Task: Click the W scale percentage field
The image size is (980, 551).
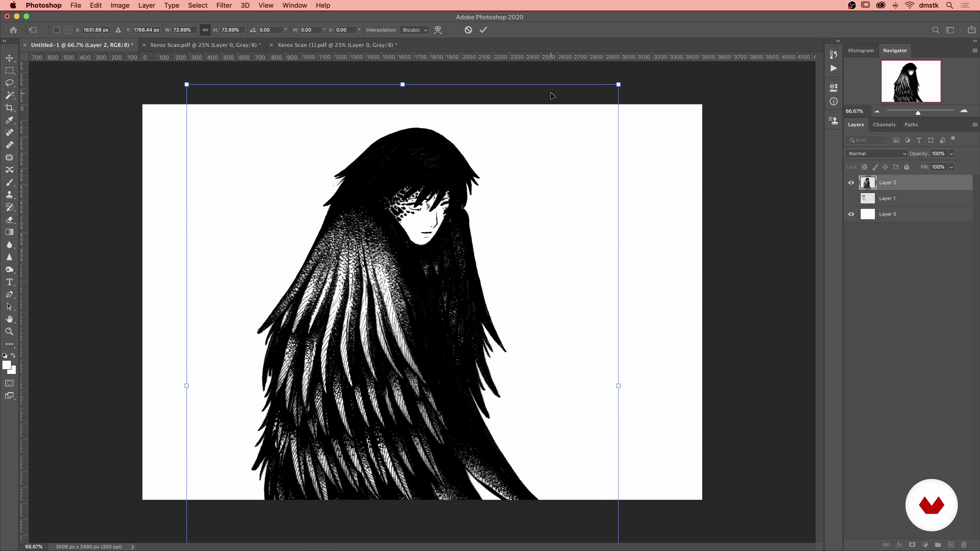Action: point(184,30)
